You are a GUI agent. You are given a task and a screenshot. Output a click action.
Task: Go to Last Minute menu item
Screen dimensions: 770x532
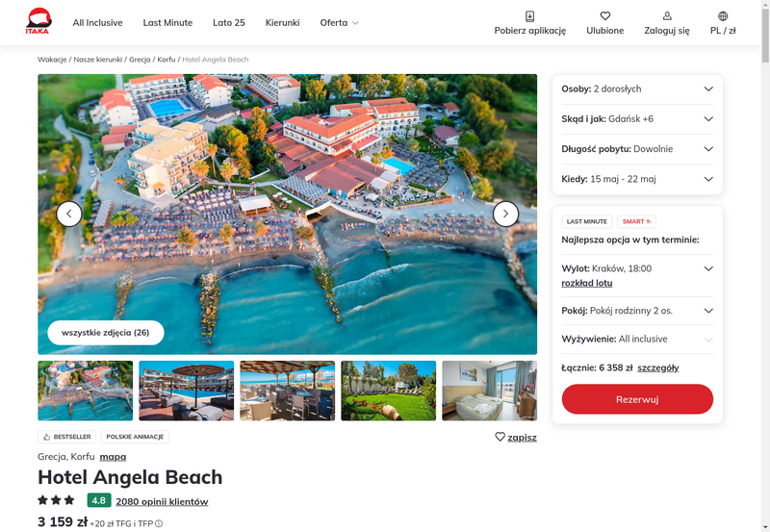[x=167, y=22]
